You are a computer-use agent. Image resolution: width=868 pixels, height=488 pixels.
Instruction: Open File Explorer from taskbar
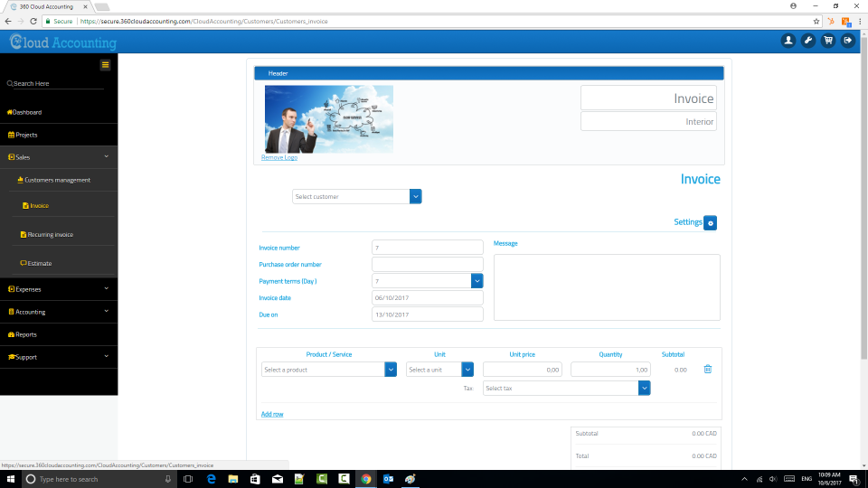(233, 479)
